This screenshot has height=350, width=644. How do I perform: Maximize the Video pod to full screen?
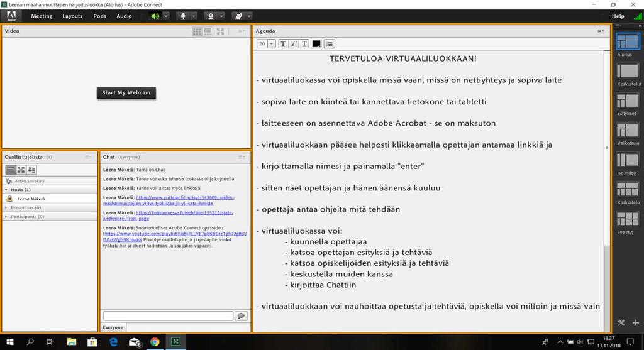(221, 31)
